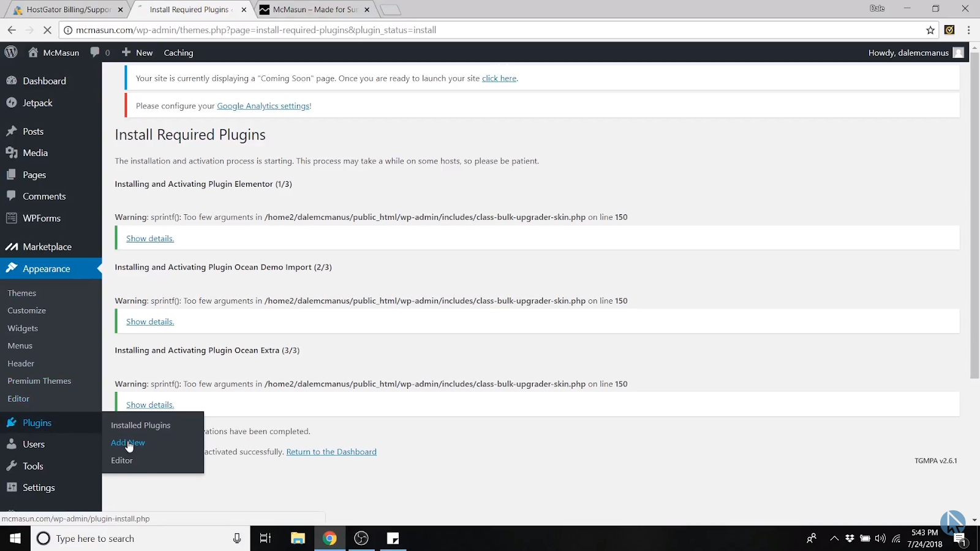The height and width of the screenshot is (551, 980).
Task: Click the Windows search box
Action: click(140, 538)
